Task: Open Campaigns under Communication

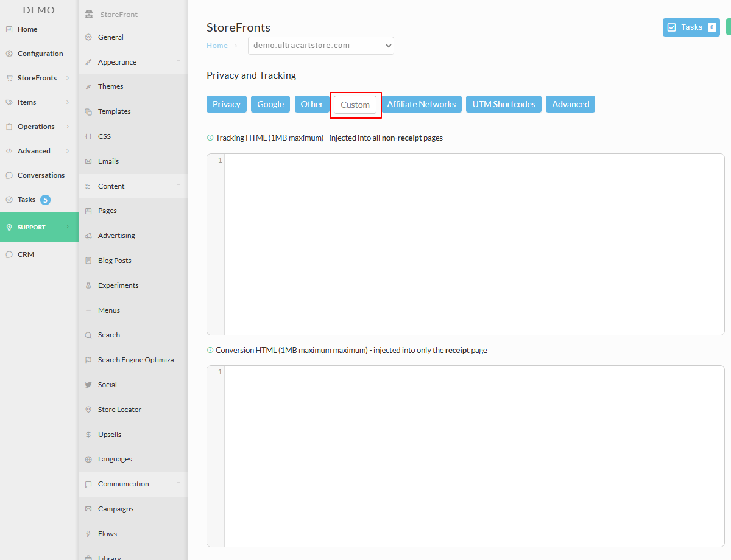Action: [x=116, y=509]
